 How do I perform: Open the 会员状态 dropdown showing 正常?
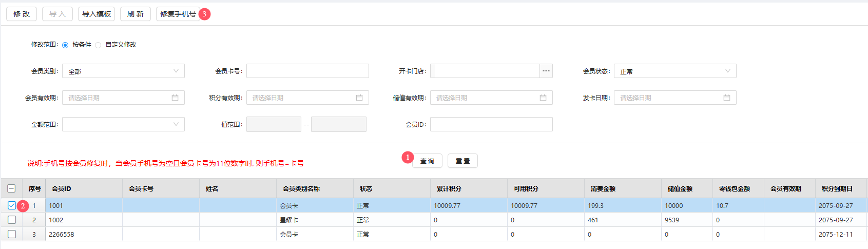675,71
